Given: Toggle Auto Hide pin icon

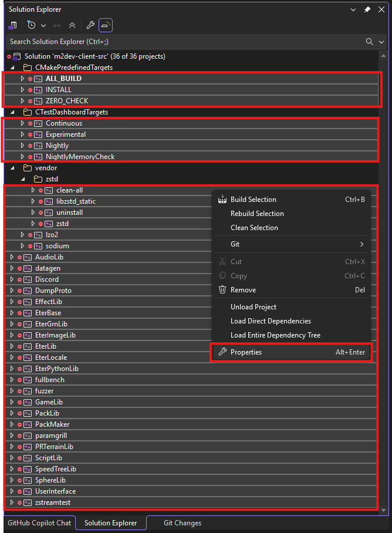Looking at the screenshot, I should click(367, 9).
